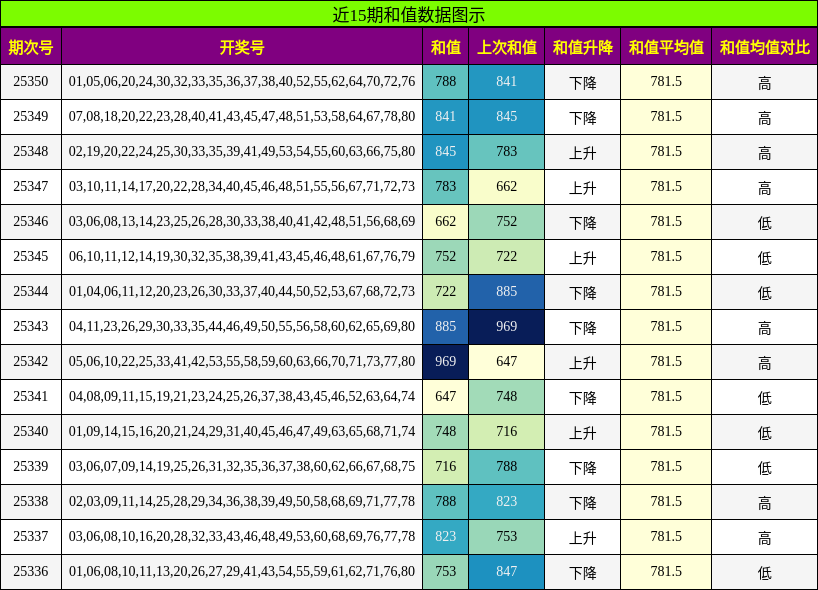Click the 781.5 average value for period 25340
The width and height of the screenshot is (818, 590).
666,431
